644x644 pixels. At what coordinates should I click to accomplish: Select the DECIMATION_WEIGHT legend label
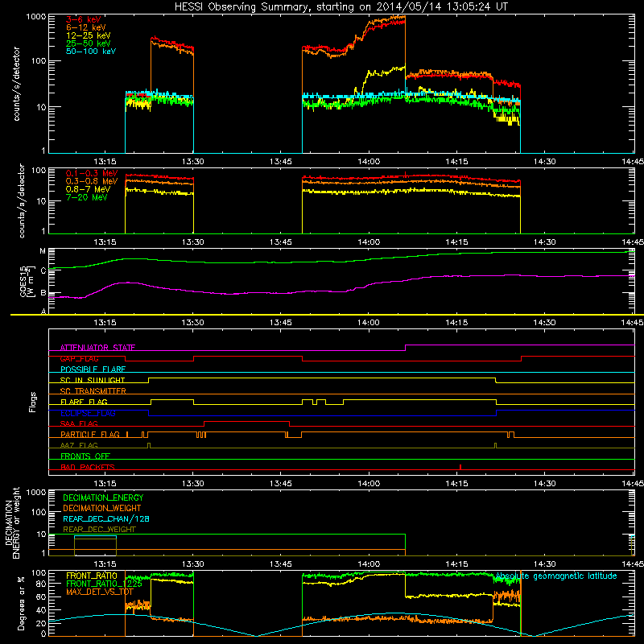pyautogui.click(x=102, y=508)
